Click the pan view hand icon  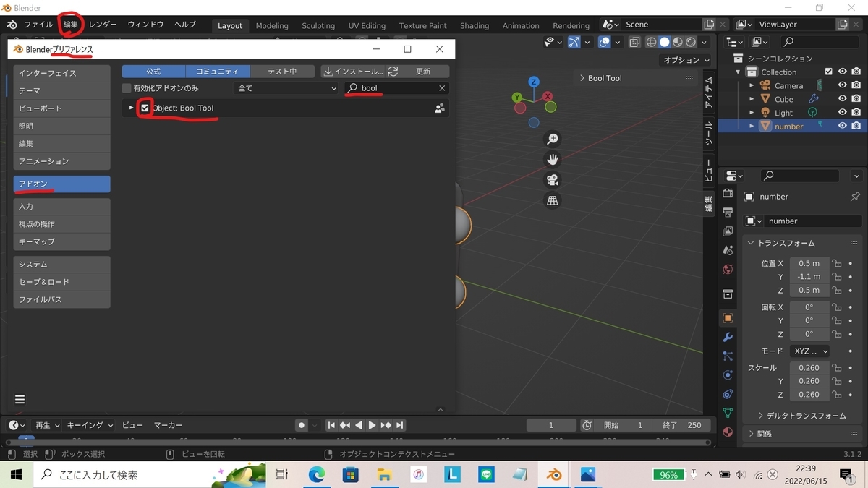(553, 159)
